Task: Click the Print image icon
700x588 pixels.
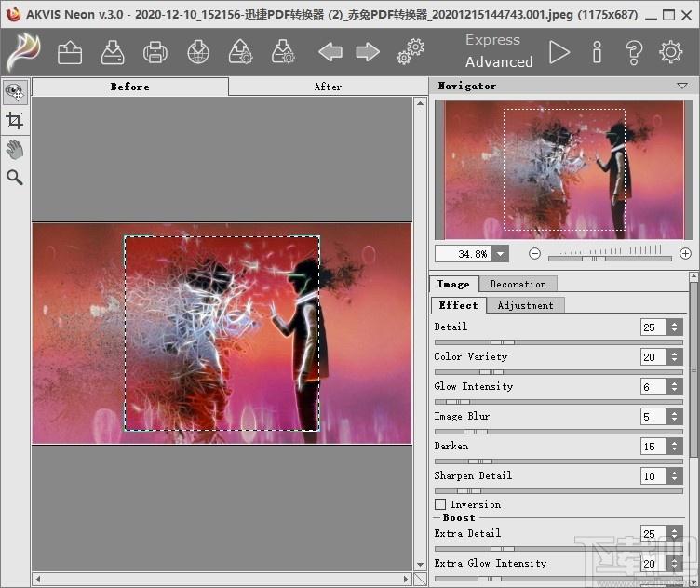Action: click(155, 52)
